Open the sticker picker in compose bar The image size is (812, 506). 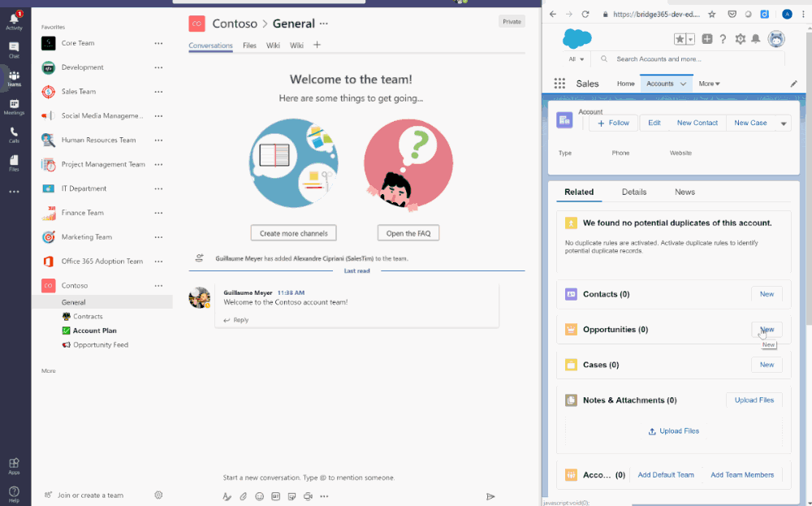point(292,496)
